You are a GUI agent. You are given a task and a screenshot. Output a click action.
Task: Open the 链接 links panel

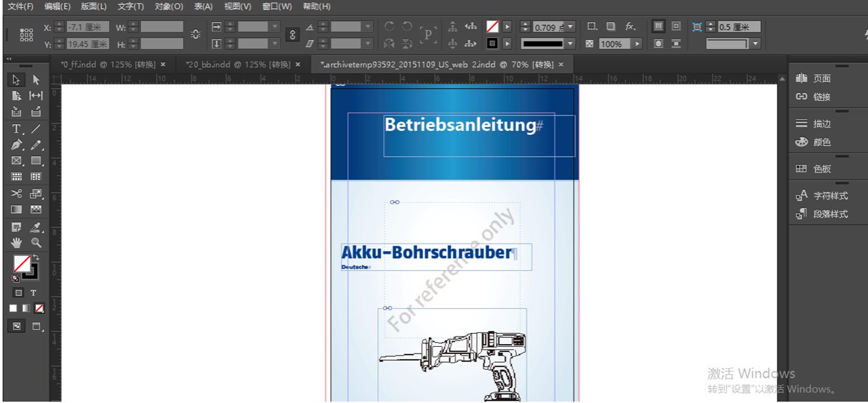(x=822, y=97)
